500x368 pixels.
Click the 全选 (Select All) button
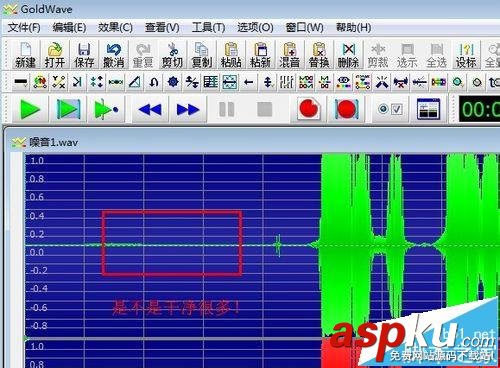coord(436,55)
